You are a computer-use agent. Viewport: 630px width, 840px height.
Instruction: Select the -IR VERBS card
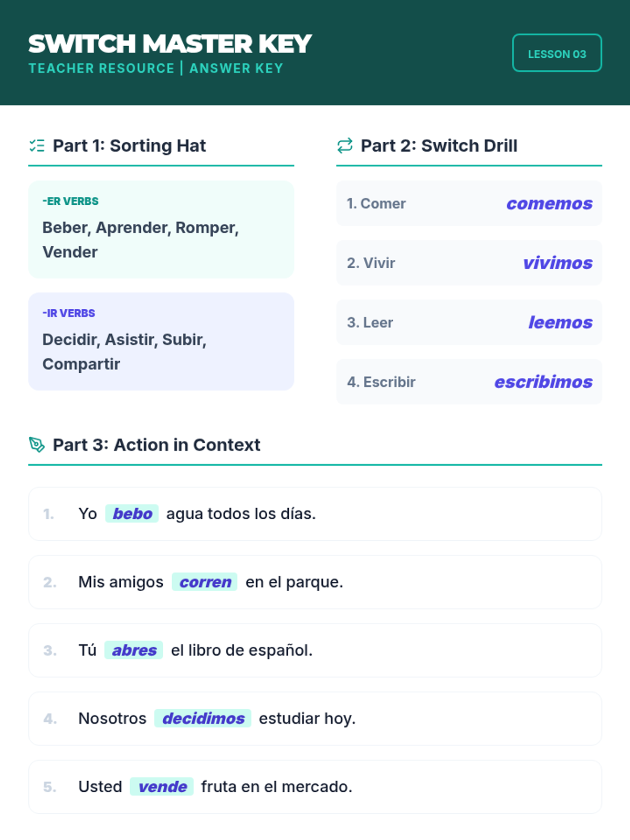161,341
